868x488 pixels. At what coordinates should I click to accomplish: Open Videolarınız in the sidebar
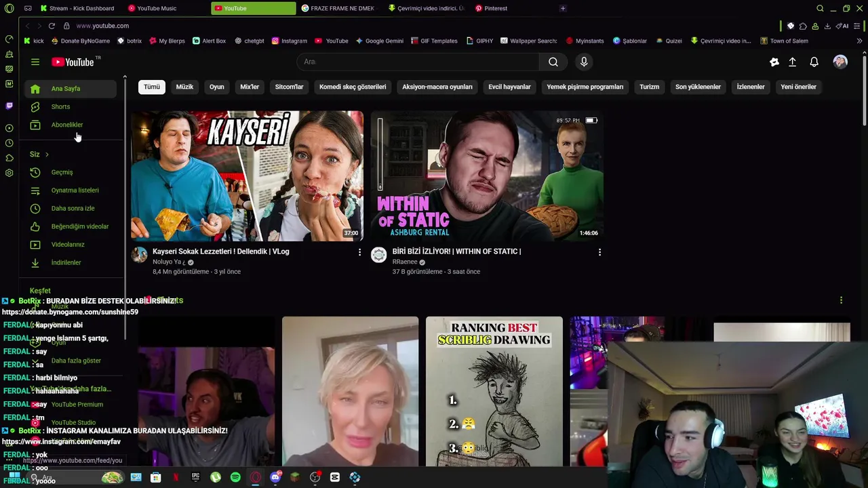[x=71, y=244]
